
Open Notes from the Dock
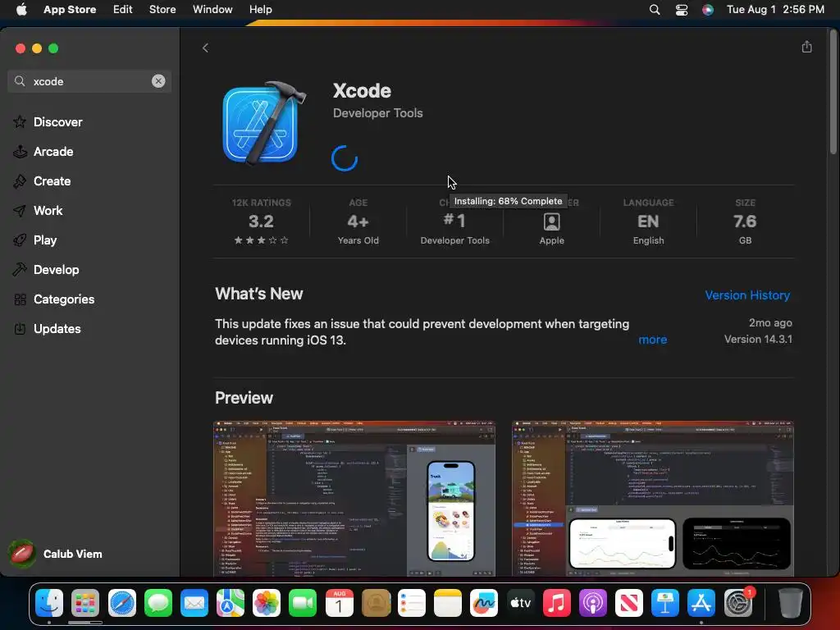point(448,603)
